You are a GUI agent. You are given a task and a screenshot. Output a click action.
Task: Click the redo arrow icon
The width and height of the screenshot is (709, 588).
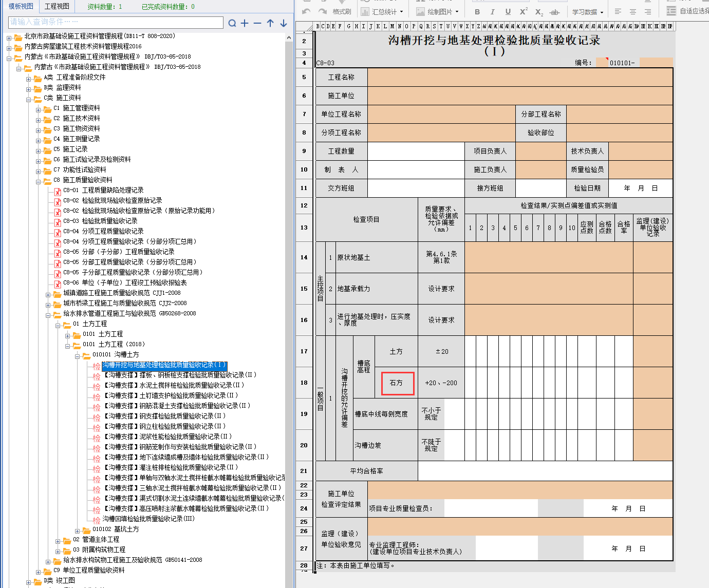coord(323,11)
